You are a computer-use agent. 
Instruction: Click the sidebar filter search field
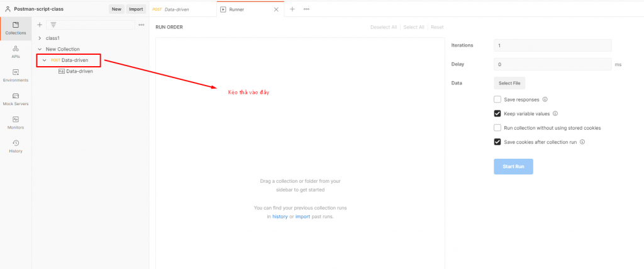(x=91, y=25)
